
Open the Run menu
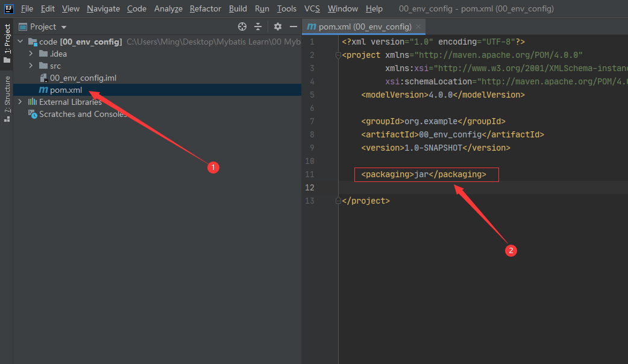pyautogui.click(x=262, y=8)
